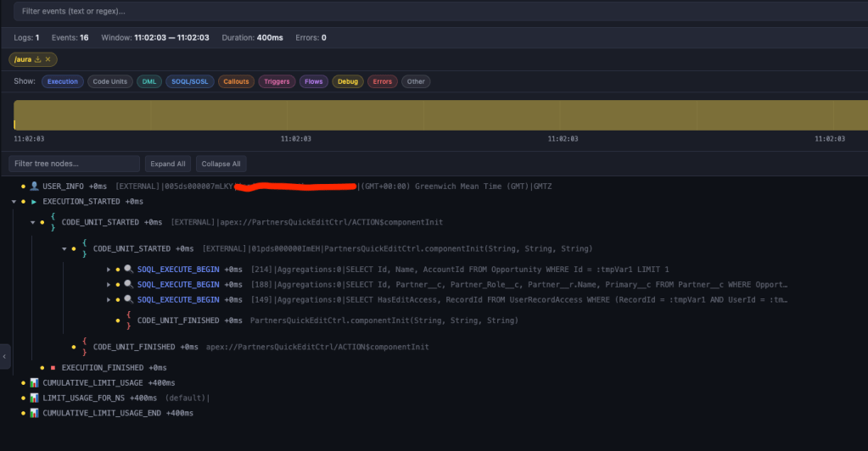Click the Expand All button
Screen dimensions: 868x451
coord(167,164)
